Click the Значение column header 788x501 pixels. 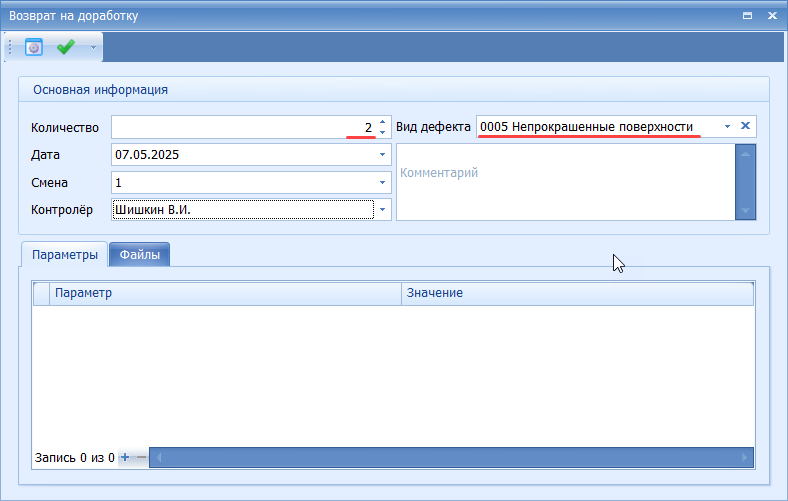577,293
